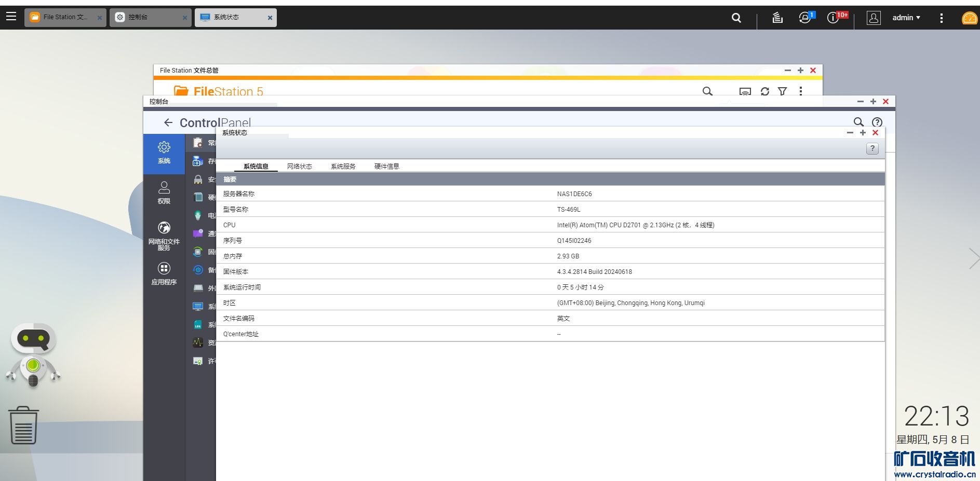Open the background tasks icon
Viewport: 980px width, 481px height.
(x=777, y=18)
